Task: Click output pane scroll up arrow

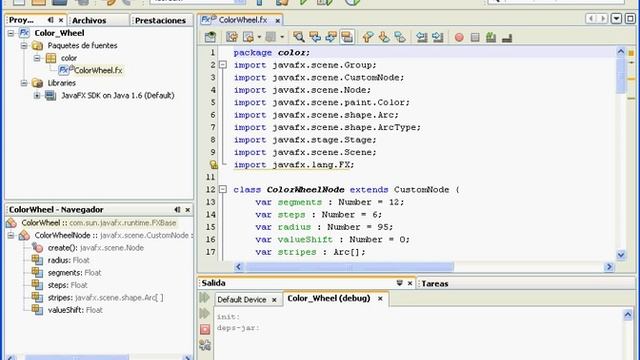Action: [628, 314]
